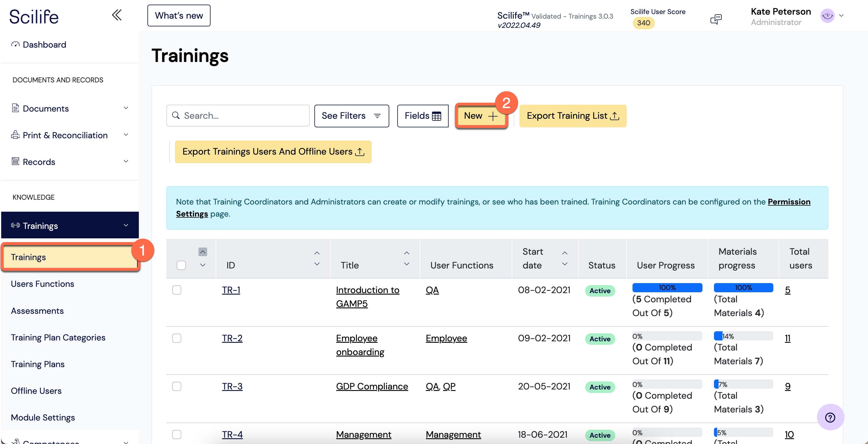Sort Title column descending arrow
This screenshot has width=868, height=444.
pyautogui.click(x=407, y=264)
